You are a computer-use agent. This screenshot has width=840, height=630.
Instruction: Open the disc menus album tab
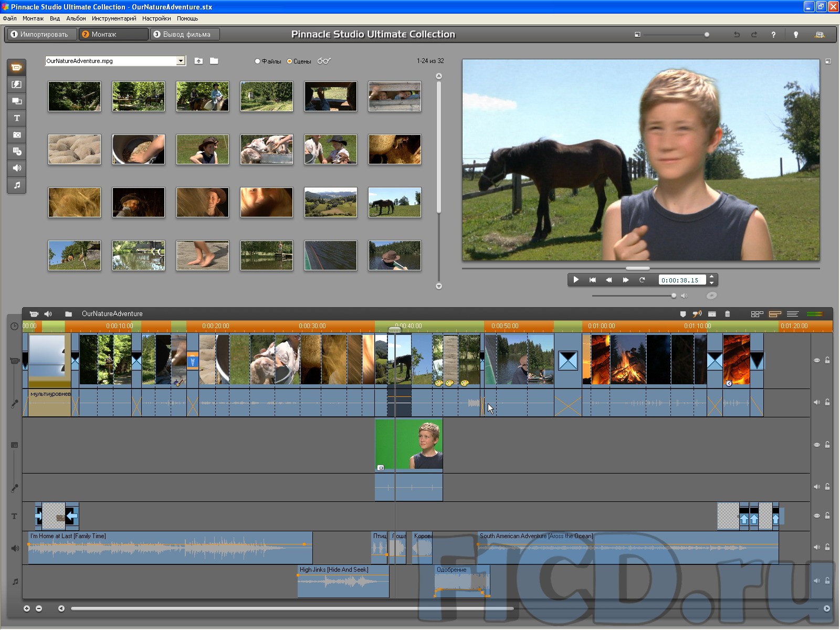[x=17, y=151]
